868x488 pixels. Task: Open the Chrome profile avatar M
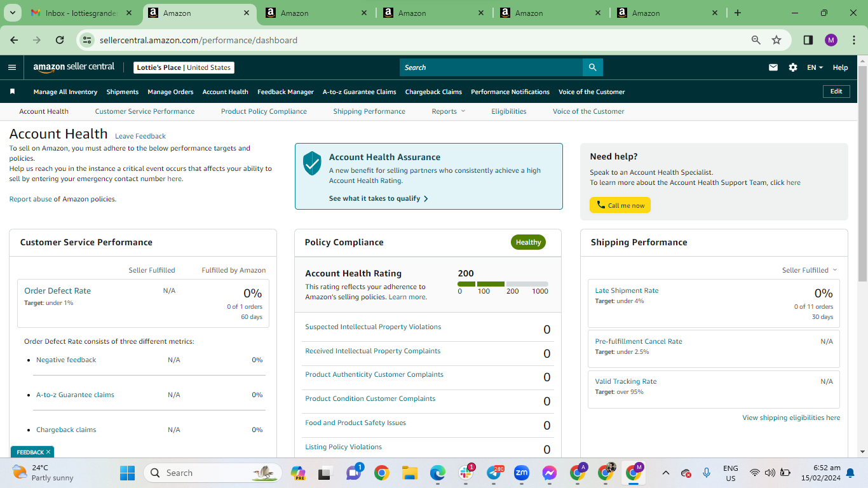tap(831, 40)
